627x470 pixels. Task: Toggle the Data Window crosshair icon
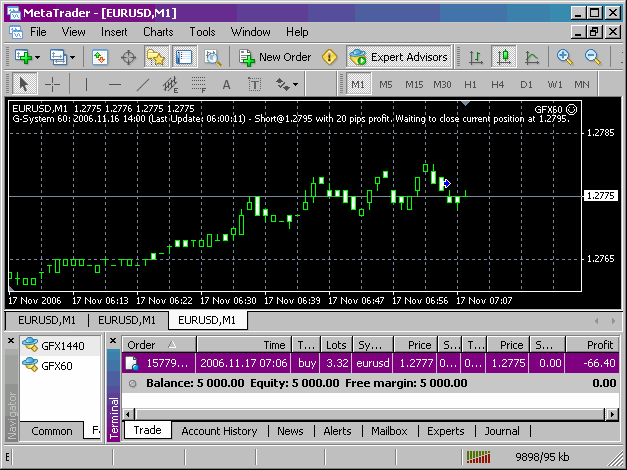[x=128, y=57]
